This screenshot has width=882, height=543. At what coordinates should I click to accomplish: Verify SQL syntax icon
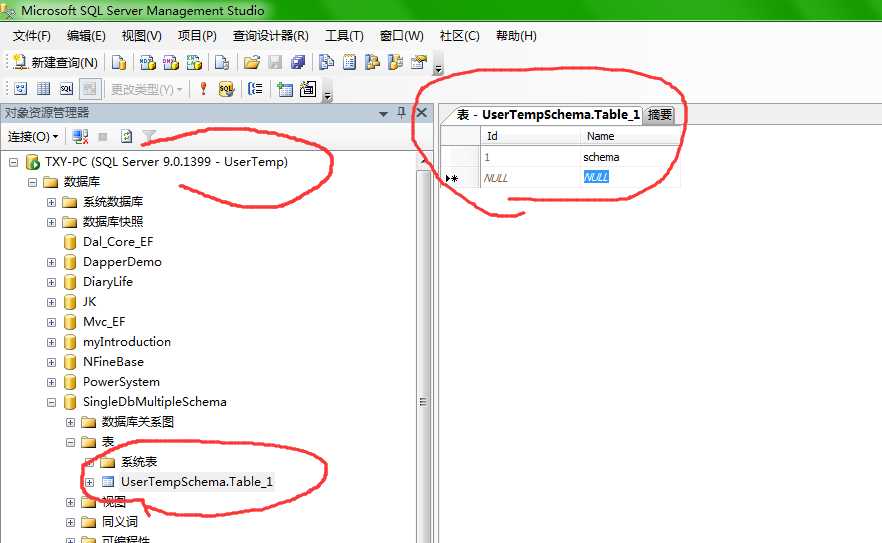tap(226, 89)
